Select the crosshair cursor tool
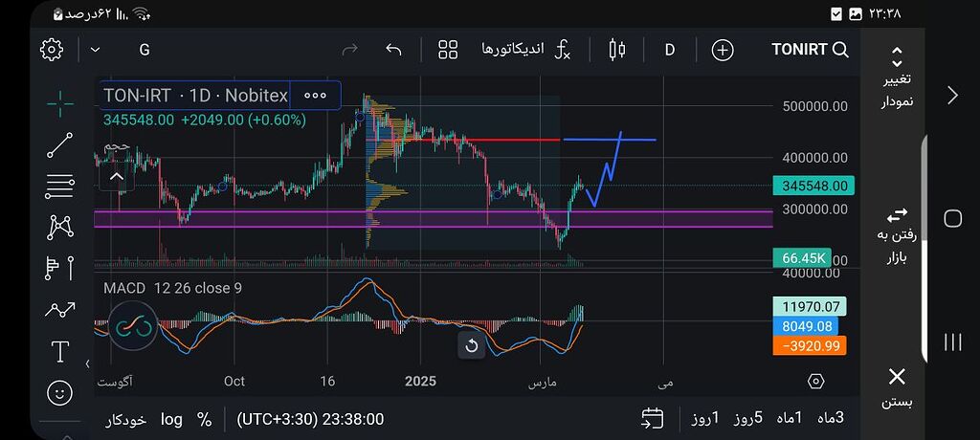The width and height of the screenshot is (980, 440). [60, 103]
